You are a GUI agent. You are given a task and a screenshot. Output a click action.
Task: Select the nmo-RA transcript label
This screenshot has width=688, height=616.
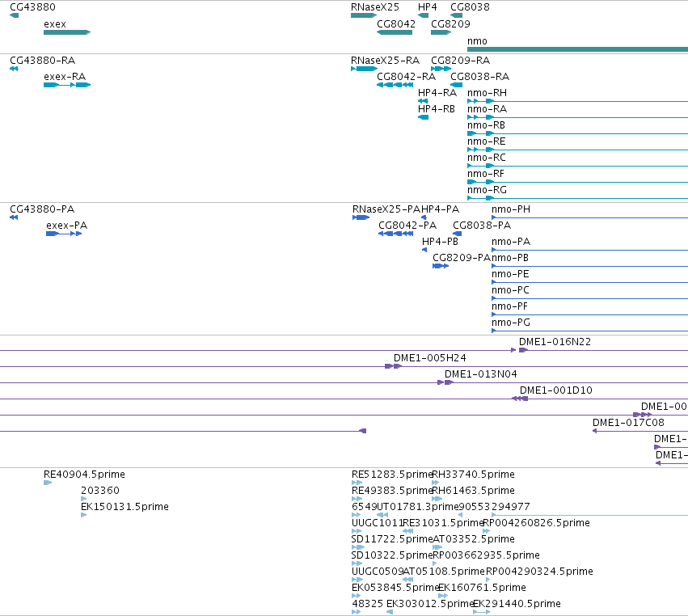tap(487, 109)
